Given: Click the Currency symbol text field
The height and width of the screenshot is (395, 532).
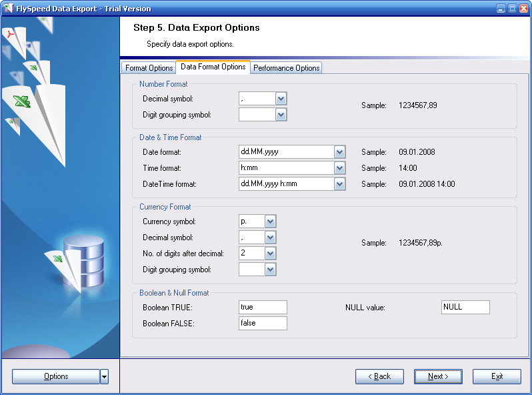Looking at the screenshot, I should click(252, 222).
